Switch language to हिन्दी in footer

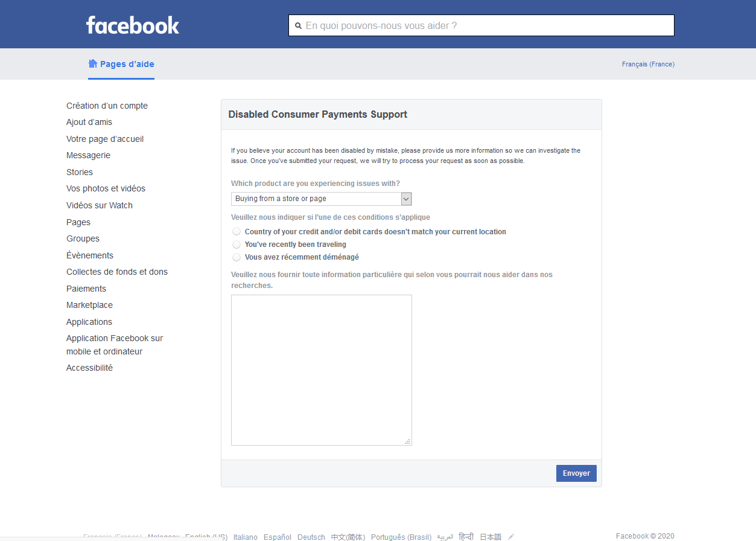coord(466,537)
